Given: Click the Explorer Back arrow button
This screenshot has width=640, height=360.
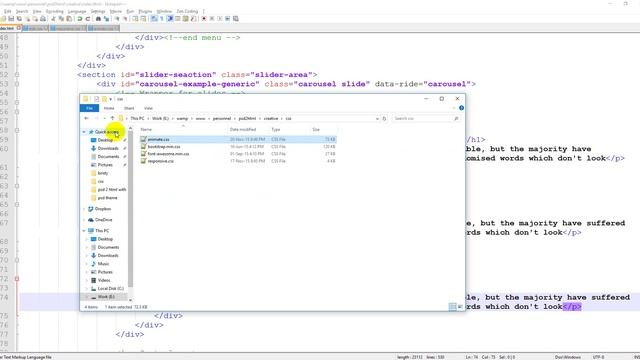Looking at the screenshot, I should pos(86,118).
